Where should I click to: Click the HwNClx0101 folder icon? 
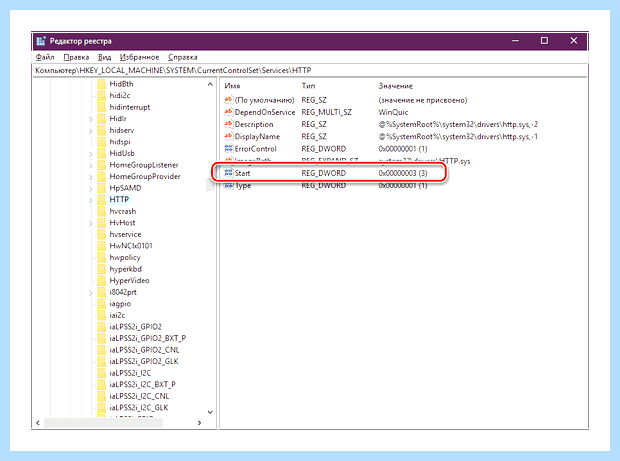(x=102, y=246)
